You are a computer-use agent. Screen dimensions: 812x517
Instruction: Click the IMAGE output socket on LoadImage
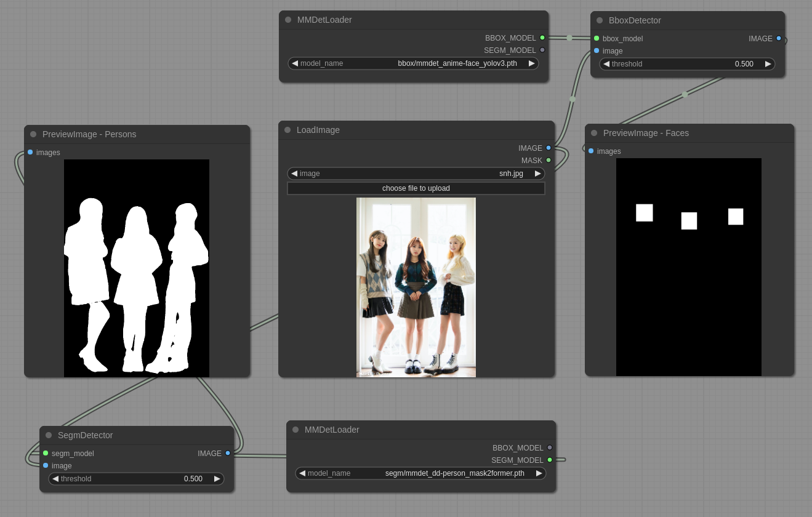(x=549, y=148)
